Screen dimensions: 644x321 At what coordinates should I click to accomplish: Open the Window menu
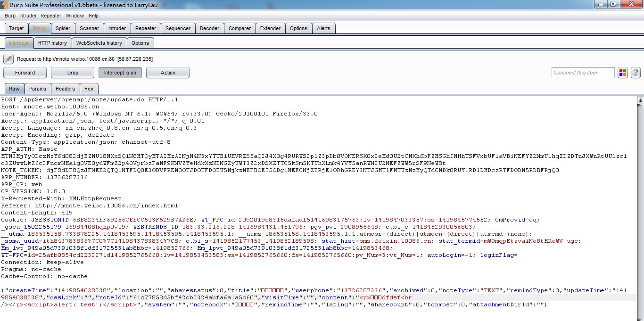pyautogui.click(x=75, y=16)
